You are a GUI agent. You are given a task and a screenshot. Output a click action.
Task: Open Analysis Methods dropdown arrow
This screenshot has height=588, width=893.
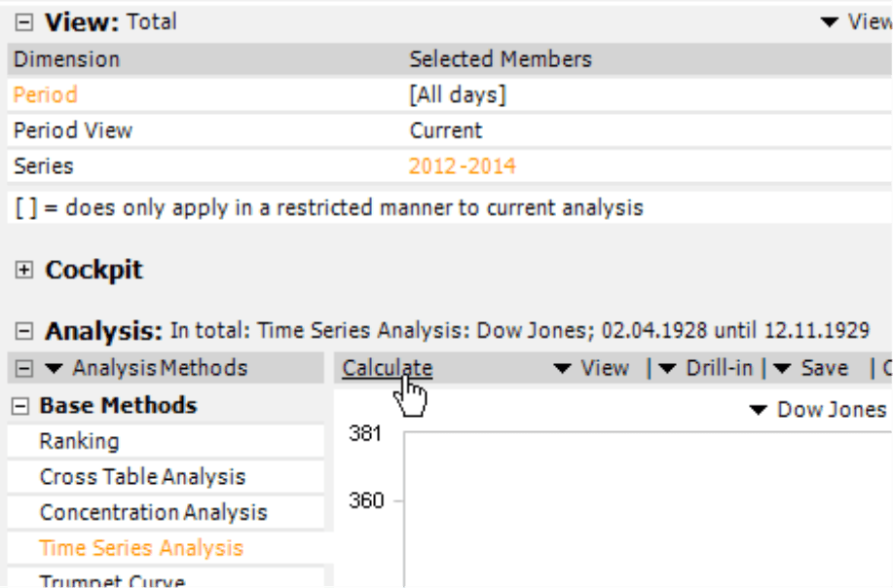pyautogui.click(x=55, y=369)
